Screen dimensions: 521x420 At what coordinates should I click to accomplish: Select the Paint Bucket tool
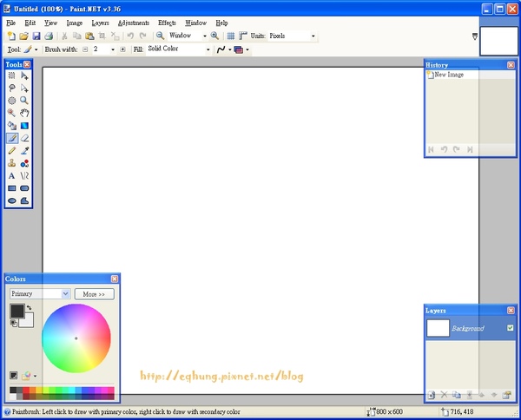click(12, 126)
